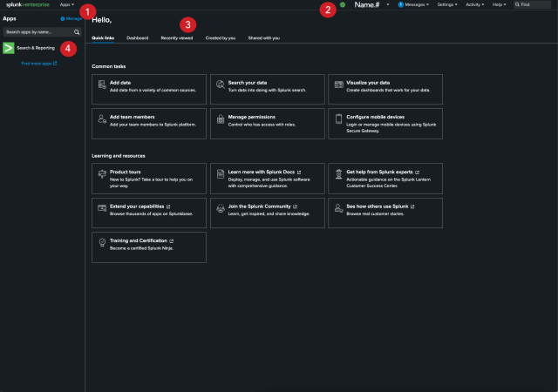Image resolution: width=558 pixels, height=392 pixels.
Task: Click the Extend your capabilities icon
Action: click(x=102, y=208)
